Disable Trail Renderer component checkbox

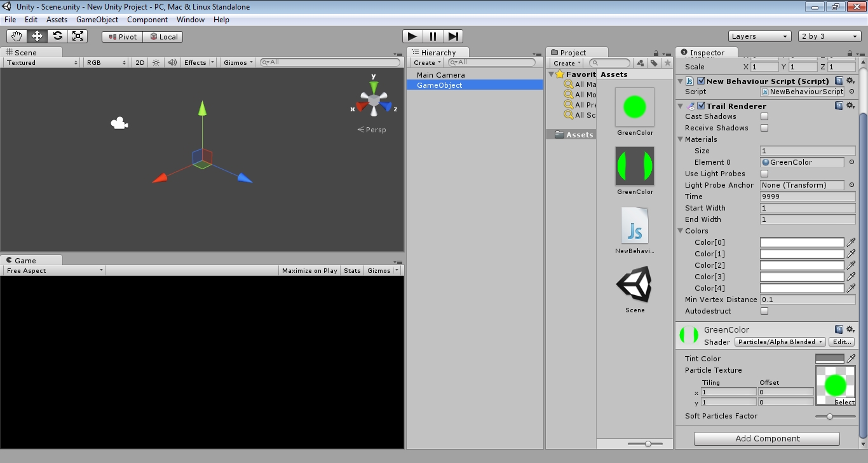(x=701, y=106)
